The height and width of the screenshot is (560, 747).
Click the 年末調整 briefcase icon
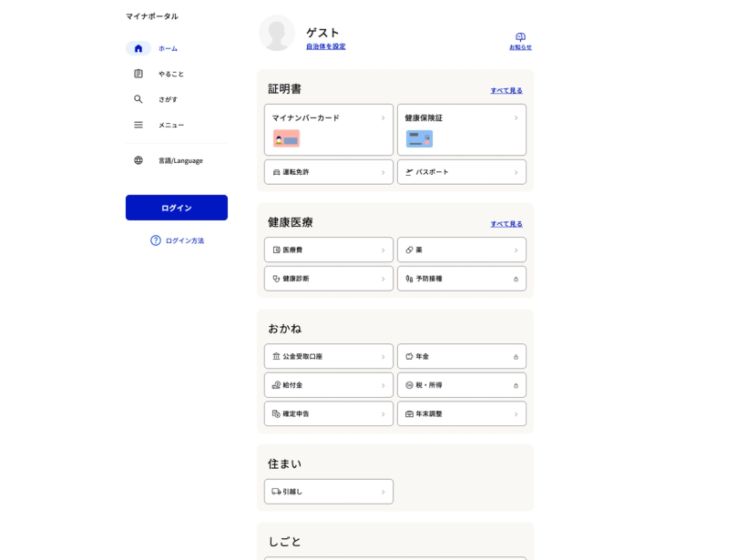coord(409,413)
